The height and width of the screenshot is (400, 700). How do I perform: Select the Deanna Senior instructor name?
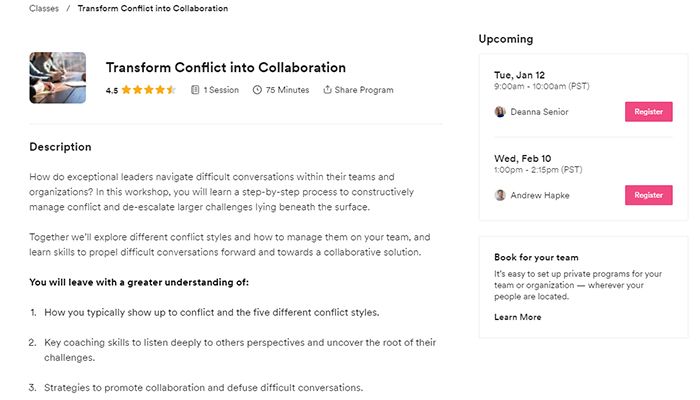coord(539,112)
